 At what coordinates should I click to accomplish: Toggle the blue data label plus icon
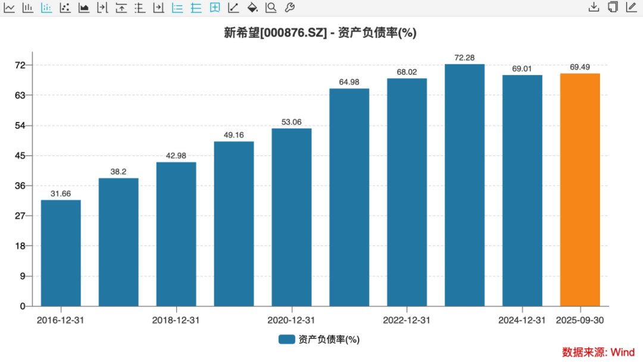[x=215, y=7]
